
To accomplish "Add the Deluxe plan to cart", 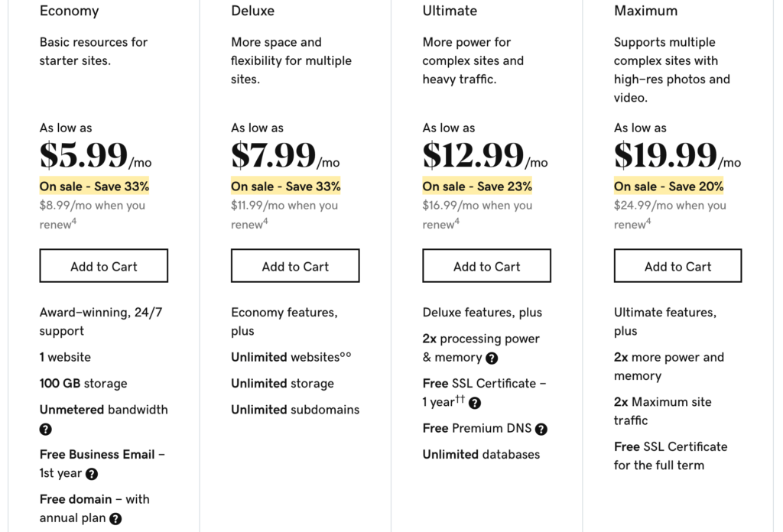I will 295,266.
